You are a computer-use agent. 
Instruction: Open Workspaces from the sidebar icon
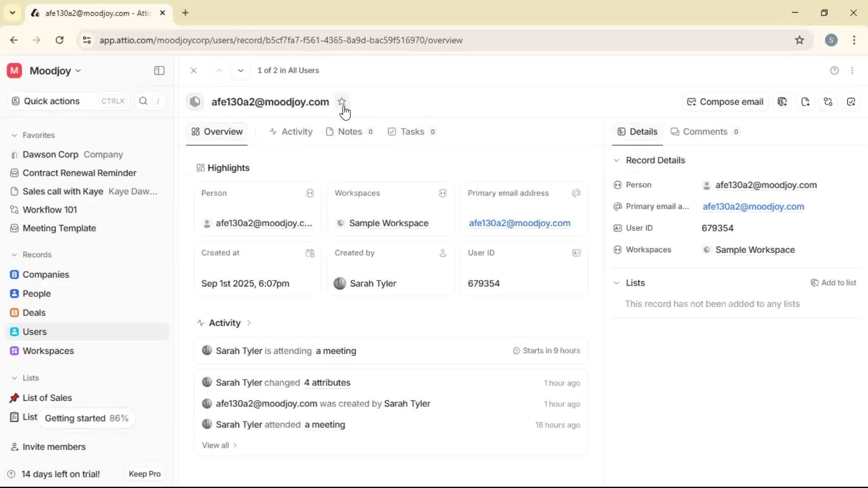point(14,351)
